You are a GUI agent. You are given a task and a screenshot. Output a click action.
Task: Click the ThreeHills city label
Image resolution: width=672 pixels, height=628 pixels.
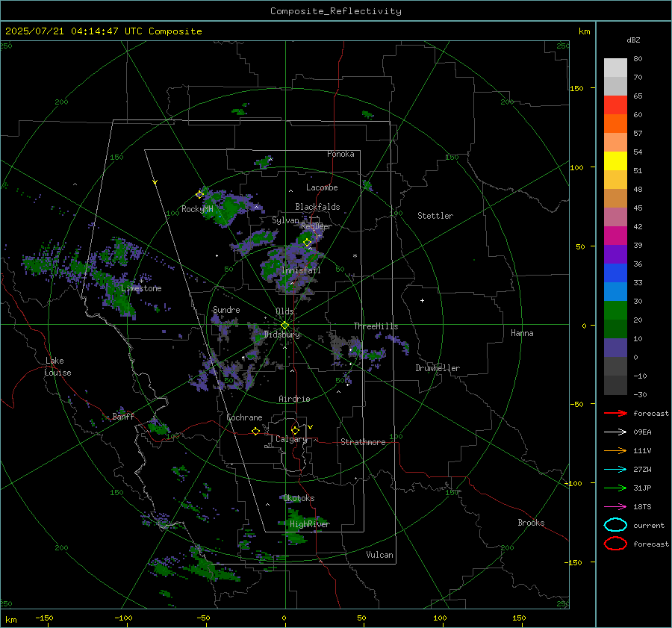pyautogui.click(x=376, y=326)
